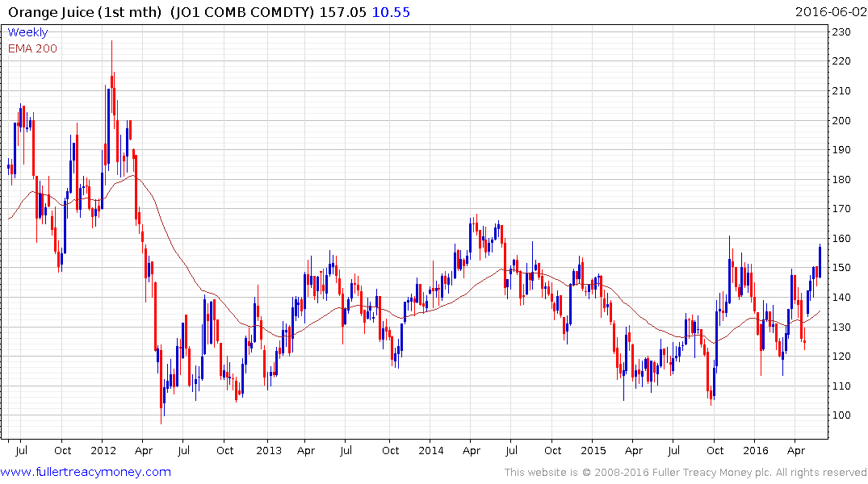
Task: Click the 2014 year label on time axis
Action: 430,450
